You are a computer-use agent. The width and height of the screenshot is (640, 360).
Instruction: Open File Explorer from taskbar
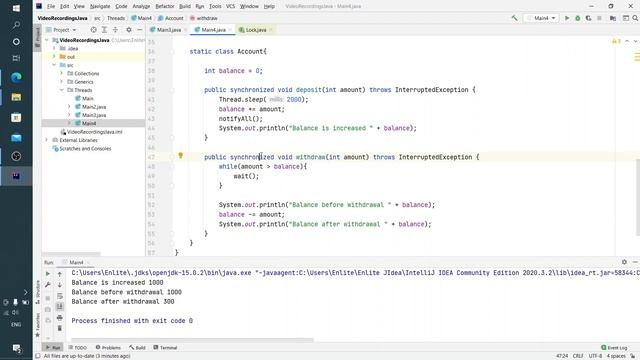[x=16, y=97]
